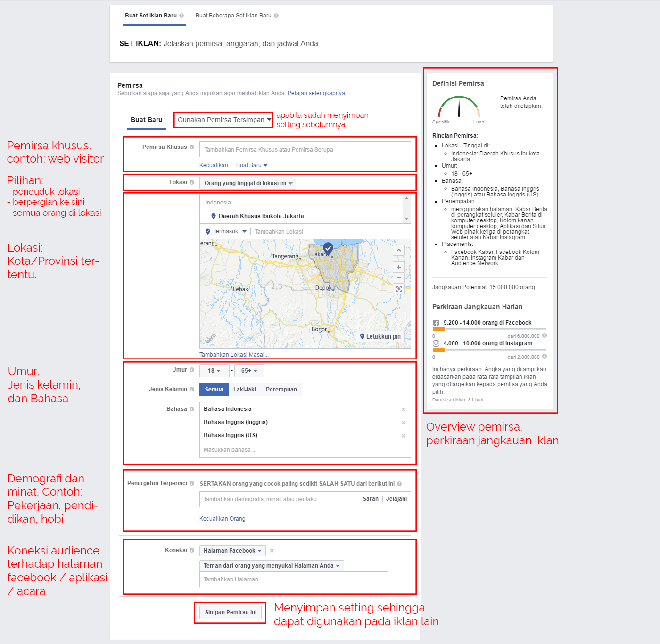Screen dimensions: 660x644
Task: Select Semua gender option
Action: pos(214,390)
